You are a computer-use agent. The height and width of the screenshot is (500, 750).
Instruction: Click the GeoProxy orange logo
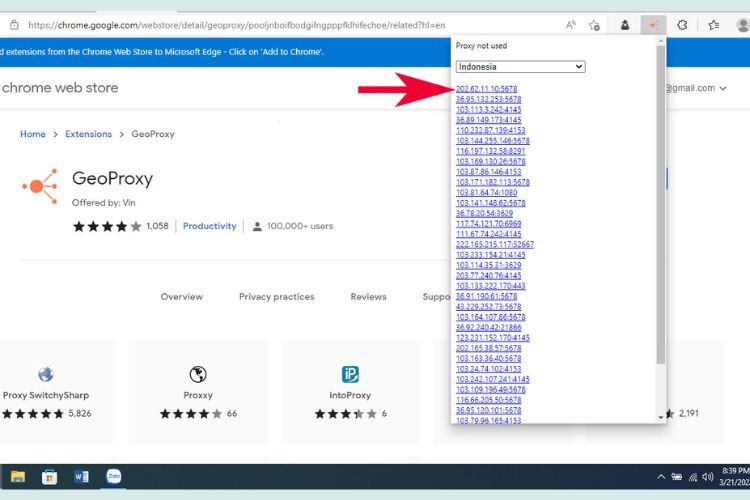[x=40, y=186]
